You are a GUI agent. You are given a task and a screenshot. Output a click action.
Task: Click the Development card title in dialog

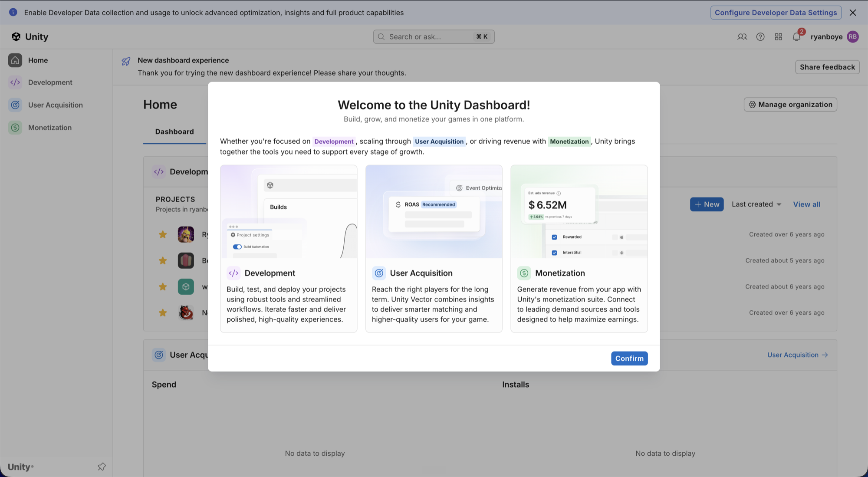270,273
